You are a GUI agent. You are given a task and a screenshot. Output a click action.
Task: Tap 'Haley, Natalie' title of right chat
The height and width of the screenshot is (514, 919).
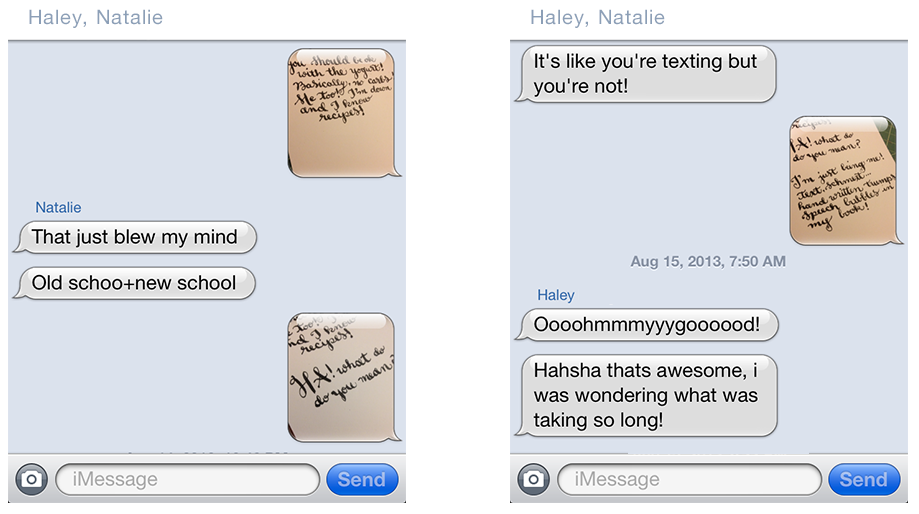tap(597, 18)
